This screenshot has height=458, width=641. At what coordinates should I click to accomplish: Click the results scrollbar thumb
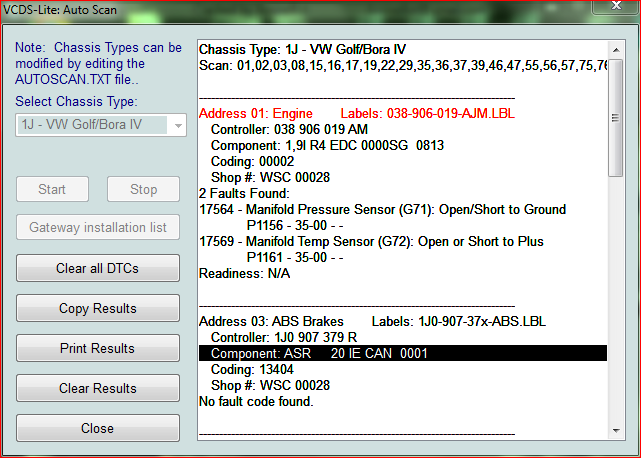click(x=616, y=118)
